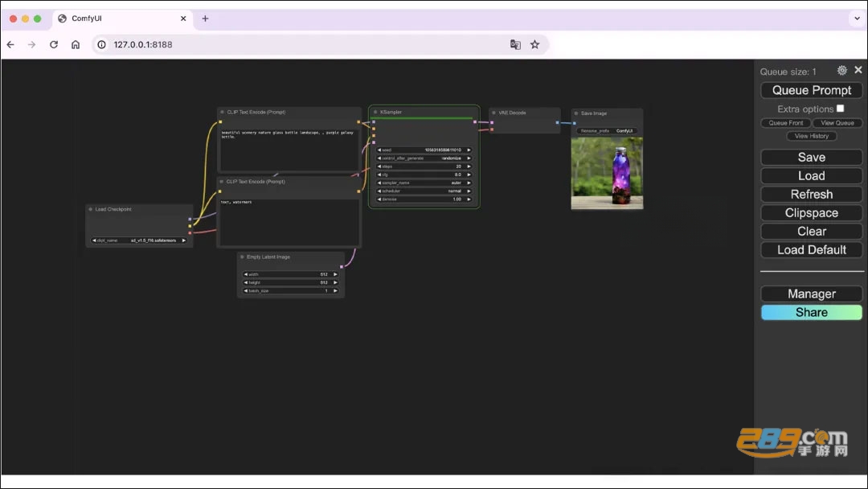Decrease latent width with left arrow
The height and width of the screenshot is (489, 868).
[246, 274]
